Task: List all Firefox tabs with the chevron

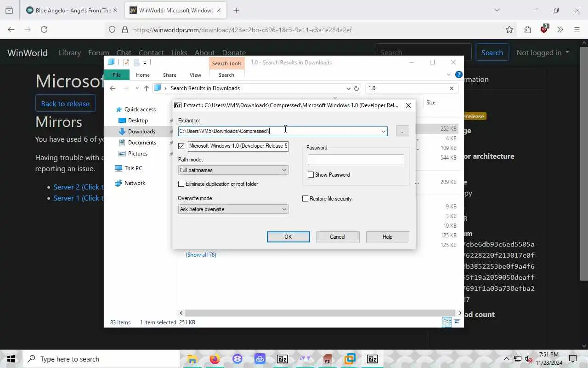Action: 497,10
